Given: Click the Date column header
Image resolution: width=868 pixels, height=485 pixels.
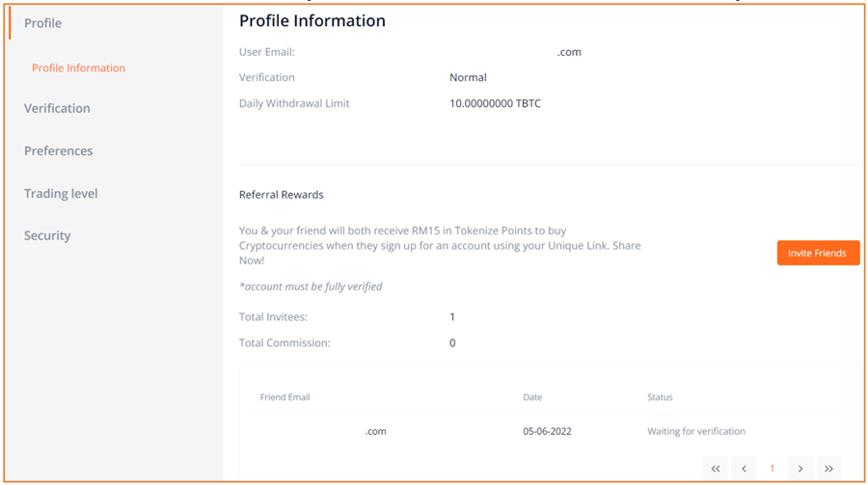Looking at the screenshot, I should pyautogui.click(x=532, y=397).
